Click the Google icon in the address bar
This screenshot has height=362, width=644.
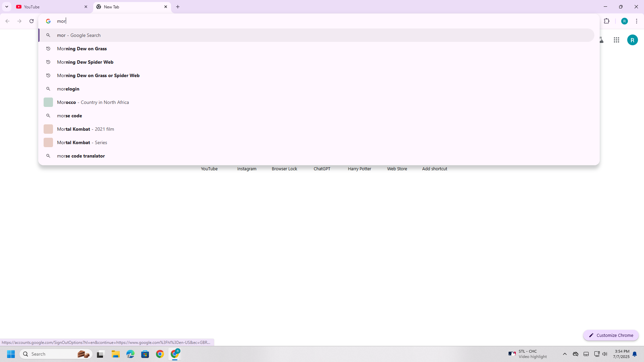pyautogui.click(x=48, y=21)
